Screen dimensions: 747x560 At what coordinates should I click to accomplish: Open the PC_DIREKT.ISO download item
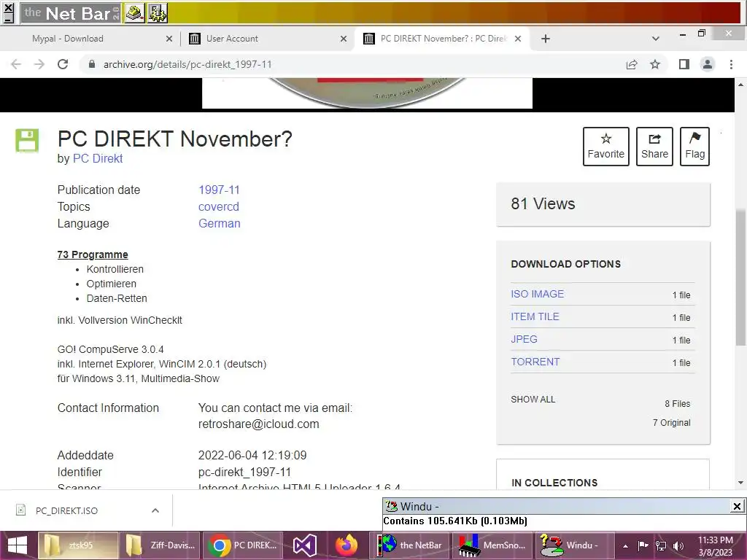point(66,510)
